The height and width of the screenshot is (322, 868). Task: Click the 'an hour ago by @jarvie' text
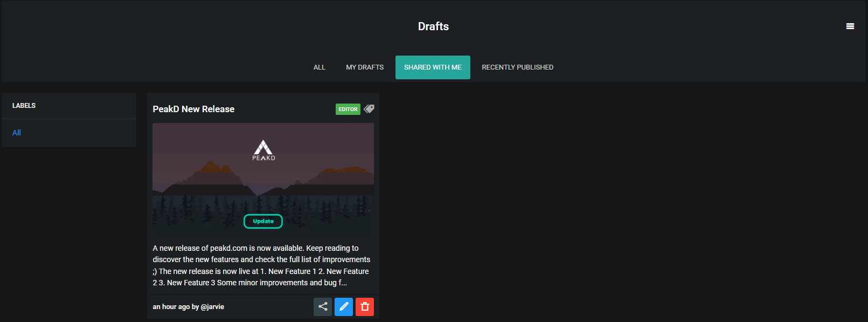pos(189,307)
